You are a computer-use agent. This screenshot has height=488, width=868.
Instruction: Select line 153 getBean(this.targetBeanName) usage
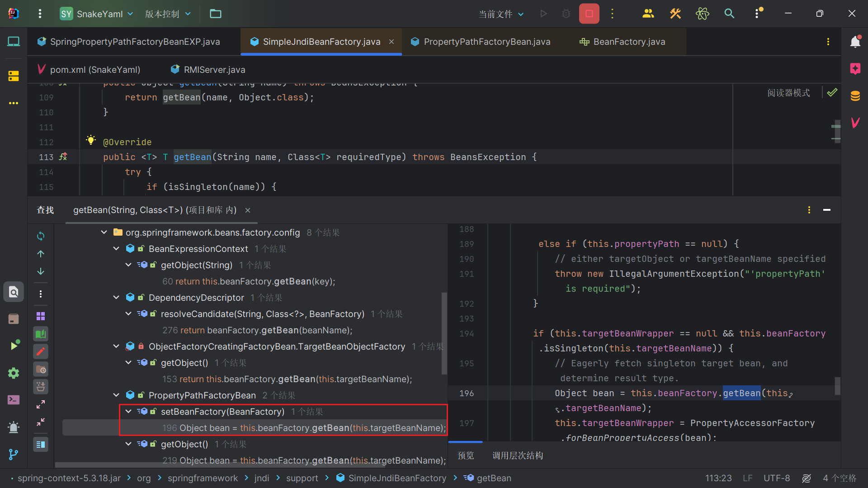[x=287, y=379]
